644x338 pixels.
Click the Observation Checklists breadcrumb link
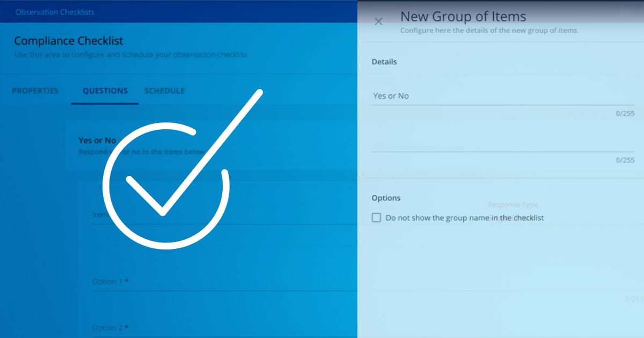click(55, 12)
